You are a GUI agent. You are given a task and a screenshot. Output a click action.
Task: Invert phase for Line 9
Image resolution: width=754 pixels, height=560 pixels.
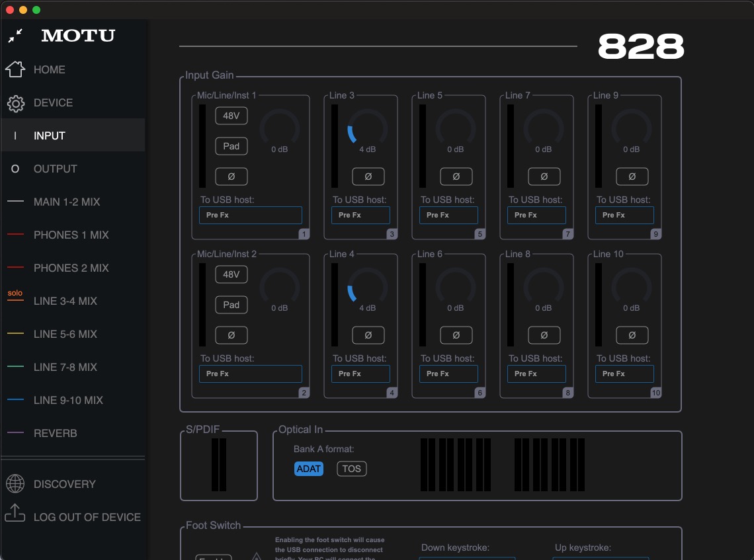point(632,177)
